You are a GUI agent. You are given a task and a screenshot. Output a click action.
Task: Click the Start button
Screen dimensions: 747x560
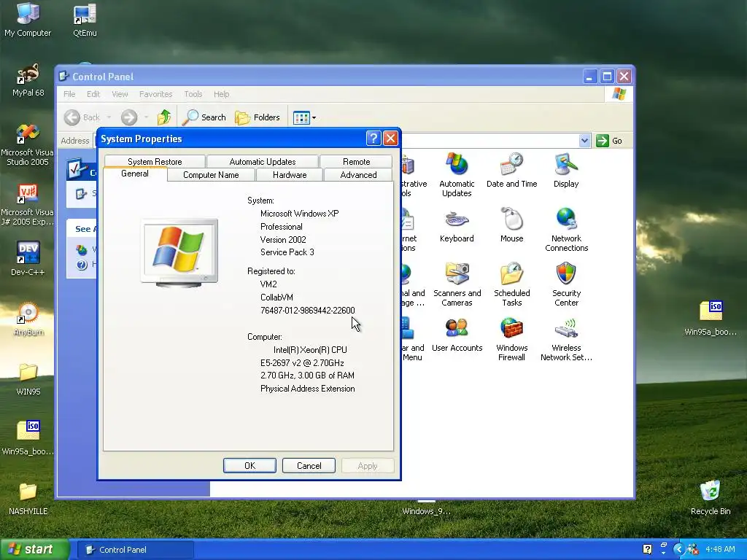point(34,550)
